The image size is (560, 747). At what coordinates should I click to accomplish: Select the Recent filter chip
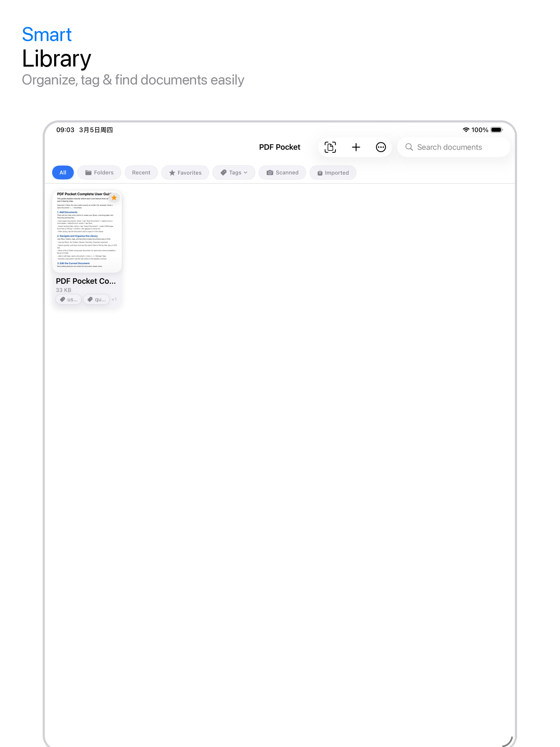click(141, 173)
